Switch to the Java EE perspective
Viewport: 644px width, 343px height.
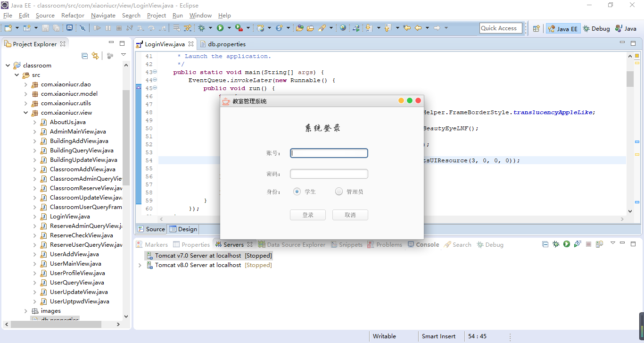562,28
